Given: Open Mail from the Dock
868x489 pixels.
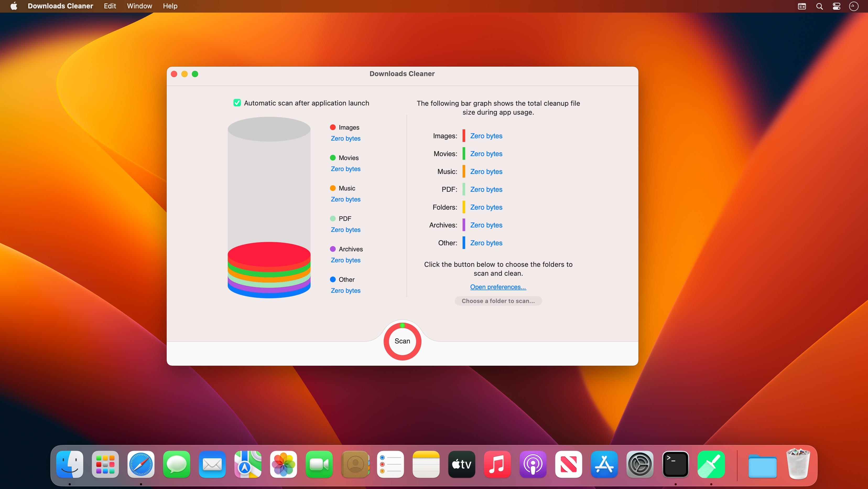Looking at the screenshot, I should click(x=212, y=464).
